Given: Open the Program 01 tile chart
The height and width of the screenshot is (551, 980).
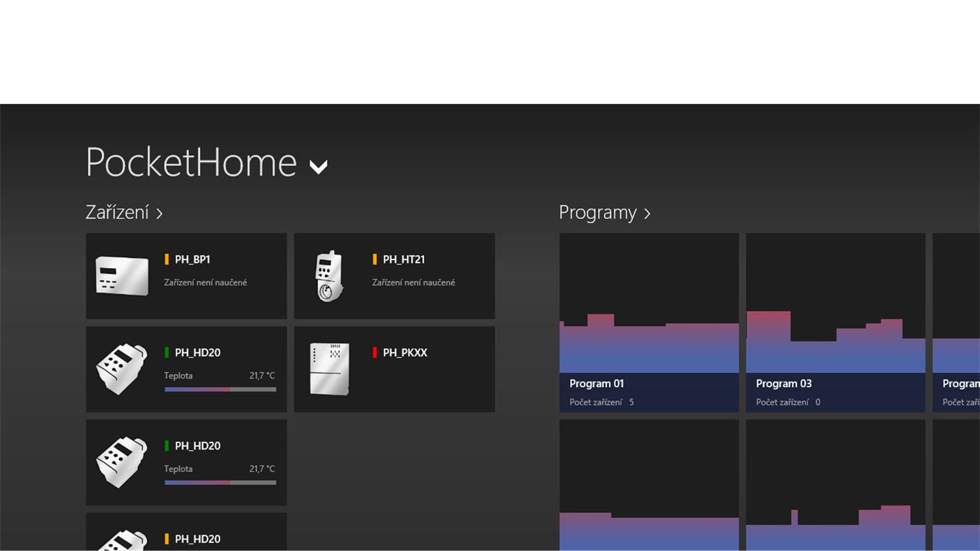Looking at the screenshot, I should click(x=649, y=303).
